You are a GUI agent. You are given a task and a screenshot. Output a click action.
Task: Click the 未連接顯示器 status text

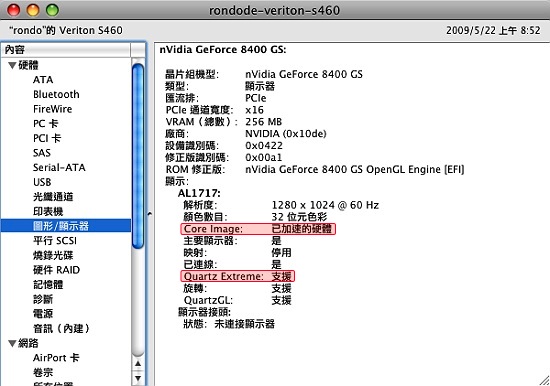pyautogui.click(x=244, y=324)
